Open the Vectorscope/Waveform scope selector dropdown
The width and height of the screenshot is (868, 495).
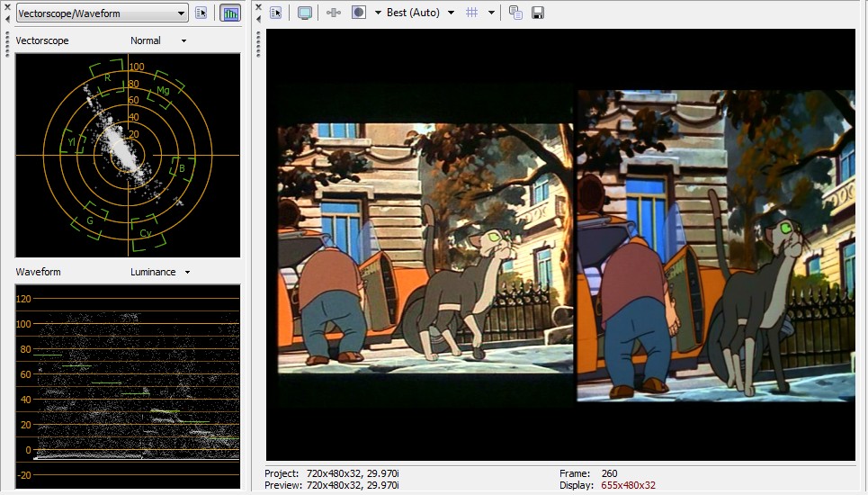tap(102, 13)
